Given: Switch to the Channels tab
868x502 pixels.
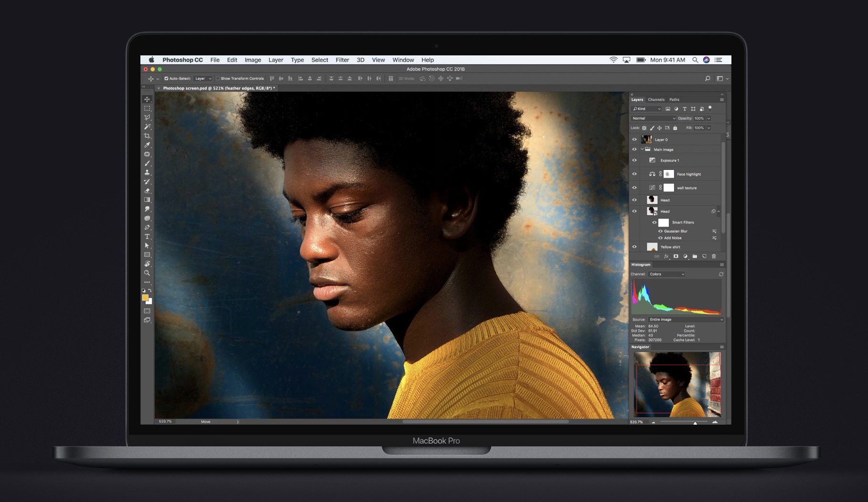Looking at the screenshot, I should [x=656, y=100].
